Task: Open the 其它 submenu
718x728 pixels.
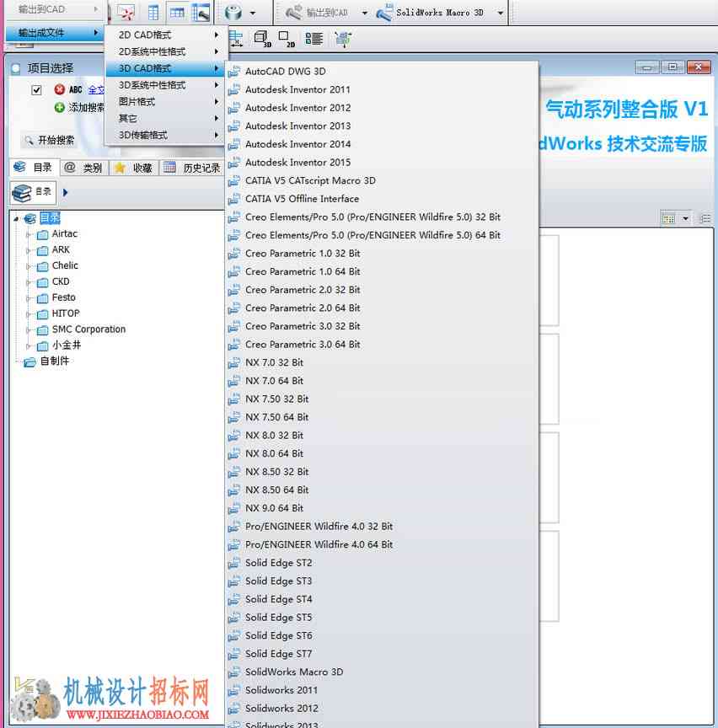Action: 165,119
